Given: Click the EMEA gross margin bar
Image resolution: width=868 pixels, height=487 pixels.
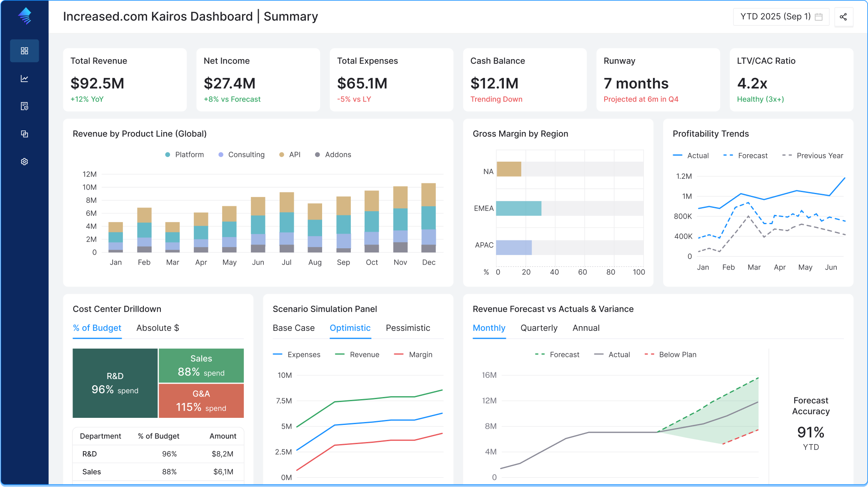Looking at the screenshot, I should 518,208.
